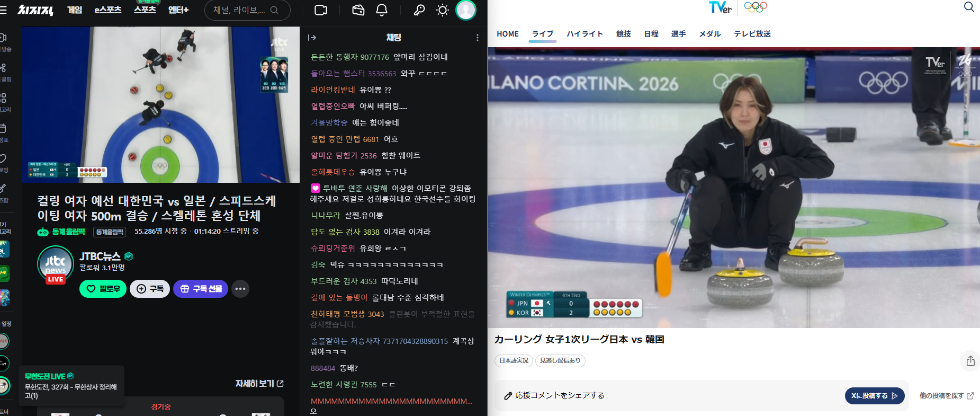Open the メダル tab in TVer
980x416 pixels.
click(710, 34)
